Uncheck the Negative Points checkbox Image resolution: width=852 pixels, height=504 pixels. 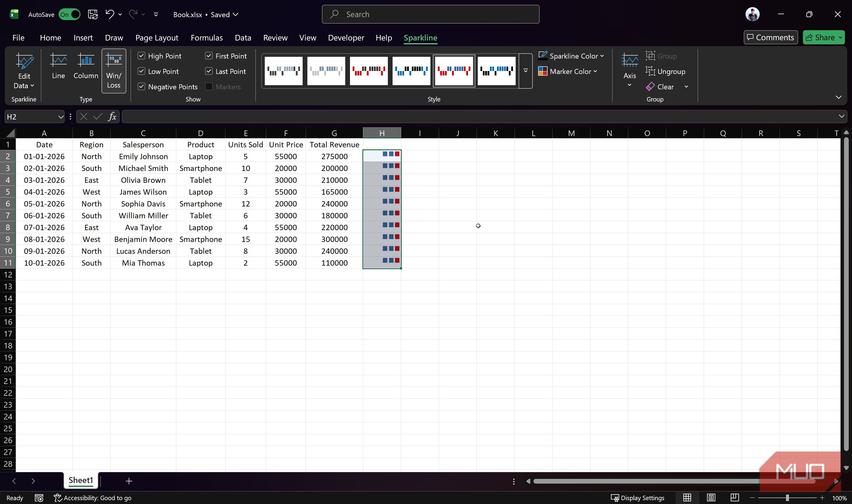tap(141, 87)
